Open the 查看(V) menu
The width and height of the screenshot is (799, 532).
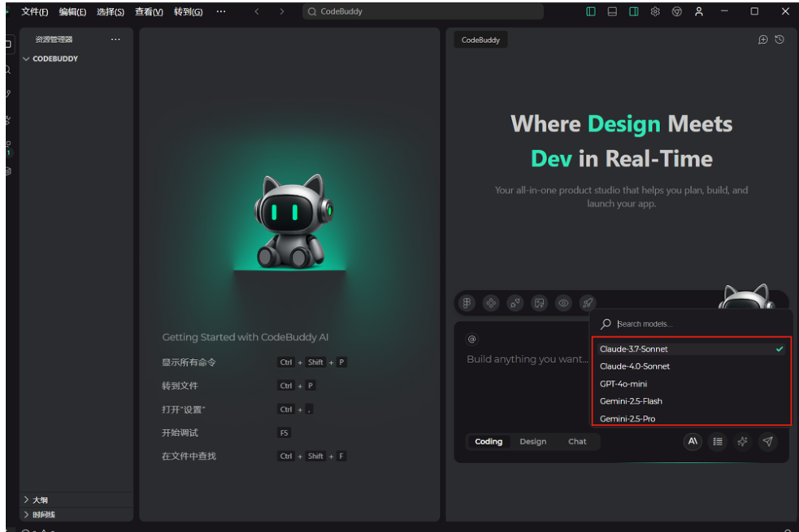click(x=149, y=11)
